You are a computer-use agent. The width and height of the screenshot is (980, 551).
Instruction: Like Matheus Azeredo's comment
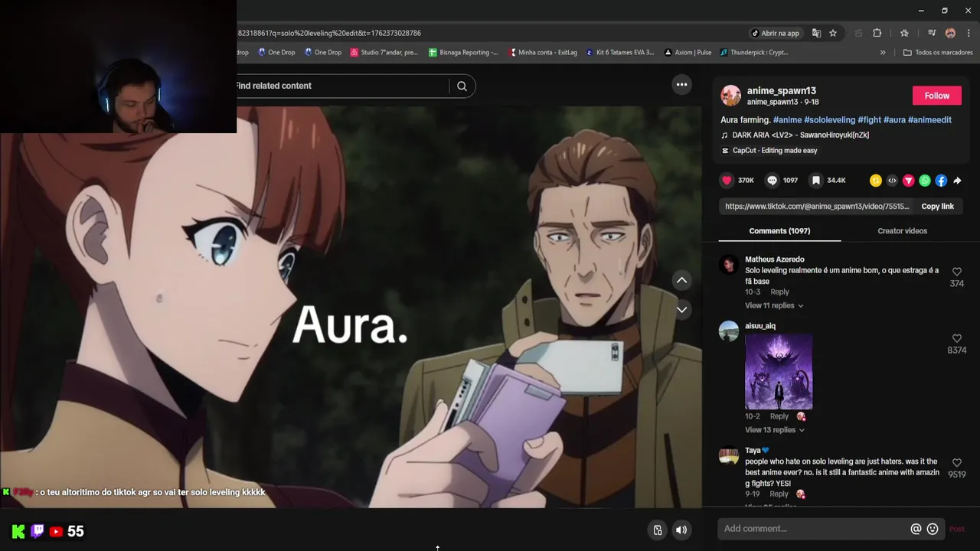956,272
